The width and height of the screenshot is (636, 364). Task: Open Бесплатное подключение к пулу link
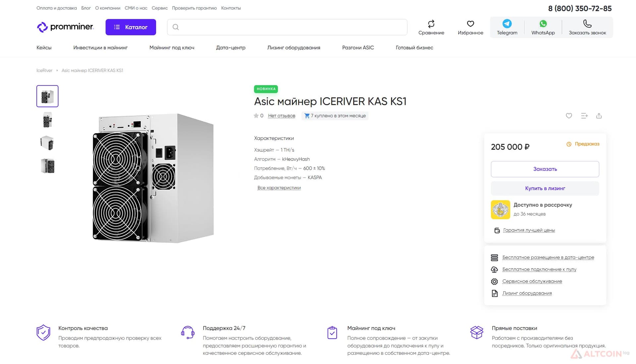click(x=539, y=269)
